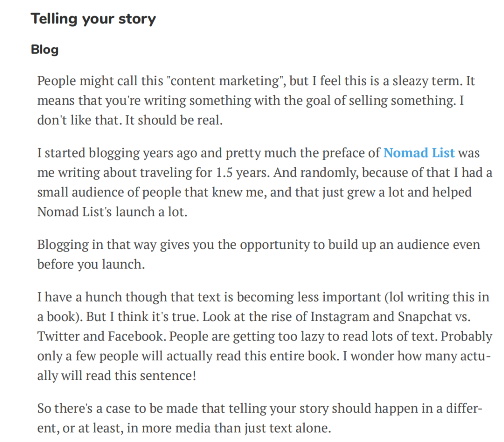Viewport: 504px width, 442px height.
Task: Click the quoted phrase "content marketing"
Action: point(225,81)
